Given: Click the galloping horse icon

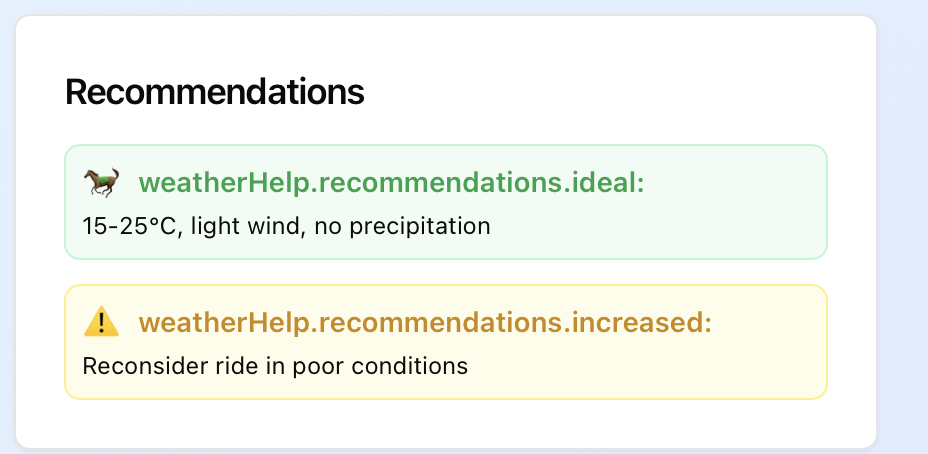Looking at the screenshot, I should 101,182.
